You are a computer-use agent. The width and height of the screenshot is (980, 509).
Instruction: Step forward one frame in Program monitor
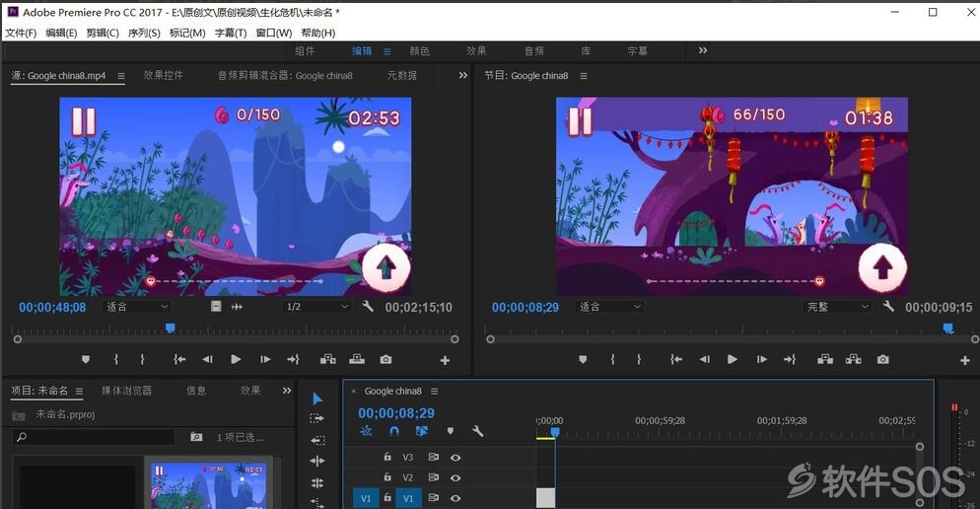coord(761,359)
